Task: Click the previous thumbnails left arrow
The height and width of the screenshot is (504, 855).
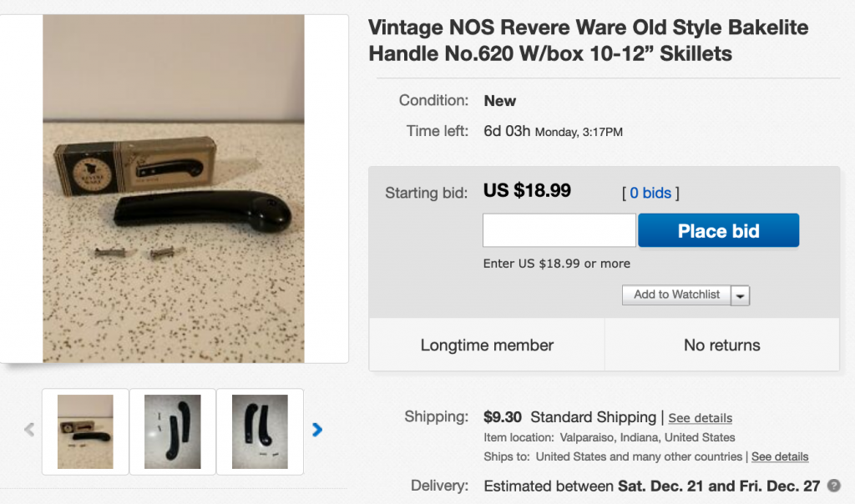Action: 29,430
